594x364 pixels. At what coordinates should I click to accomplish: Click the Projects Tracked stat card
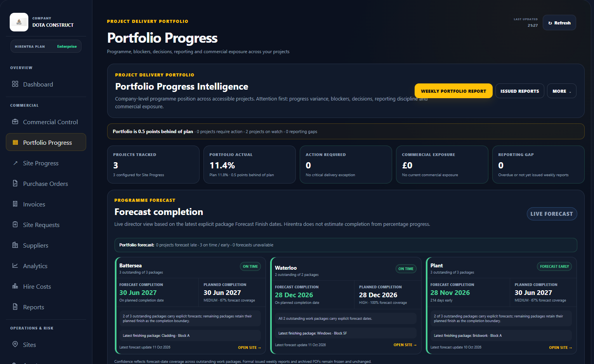(153, 165)
